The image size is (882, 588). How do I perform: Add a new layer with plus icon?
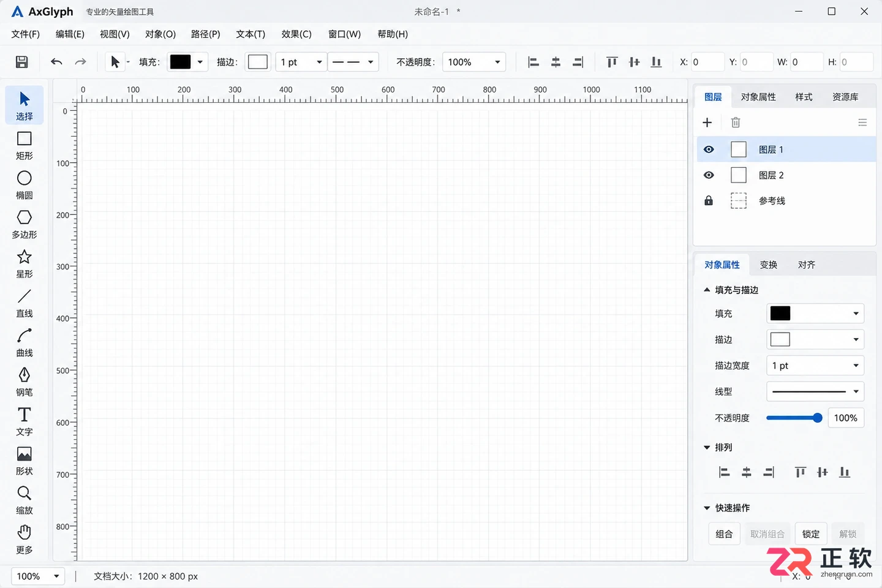(x=707, y=123)
